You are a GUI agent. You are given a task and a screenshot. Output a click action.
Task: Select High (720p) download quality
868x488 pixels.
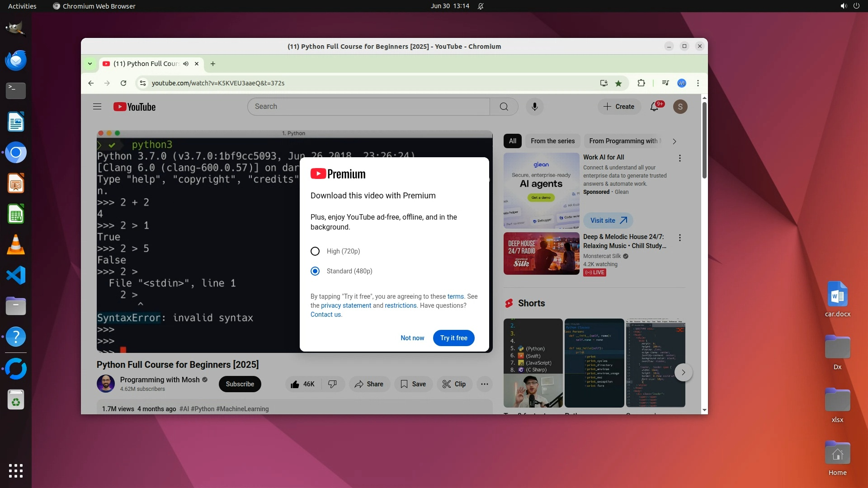[315, 251]
